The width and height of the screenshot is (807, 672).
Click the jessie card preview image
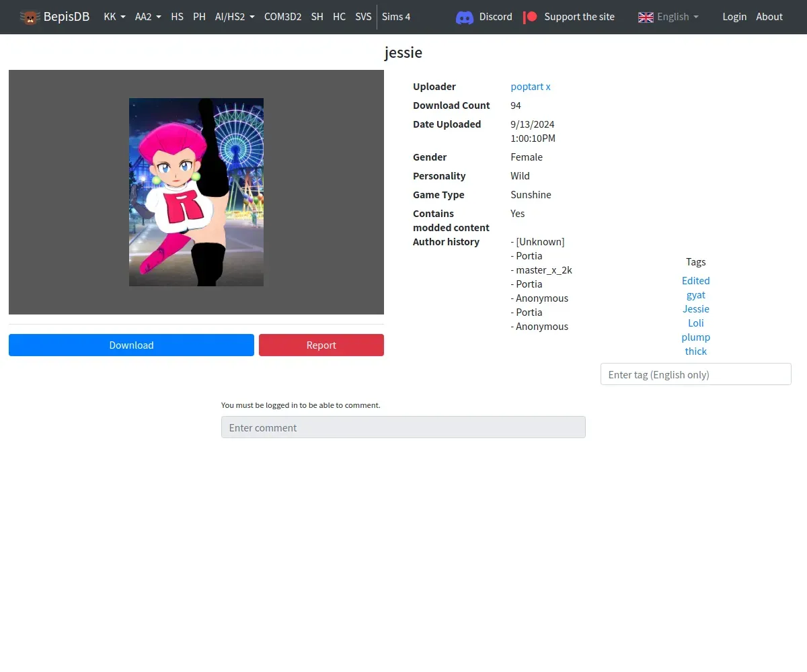coord(196,192)
